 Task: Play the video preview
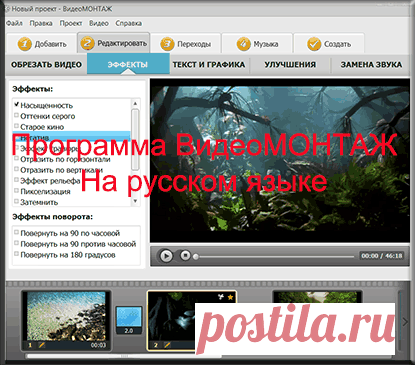click(166, 256)
